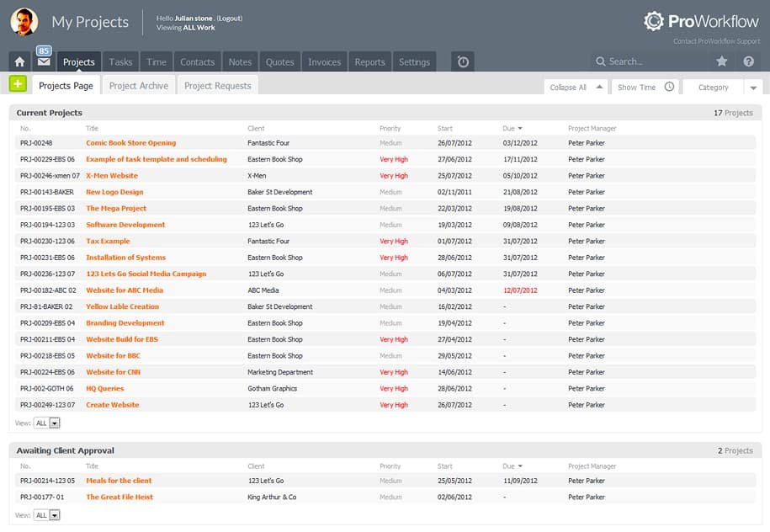Click the favorites star icon
Screen dimensions: 770x532
click(x=721, y=61)
